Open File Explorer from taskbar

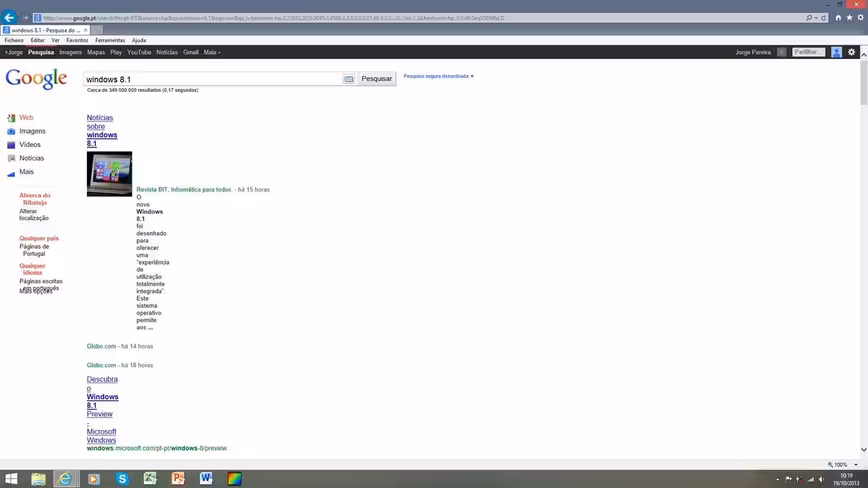[38, 479]
